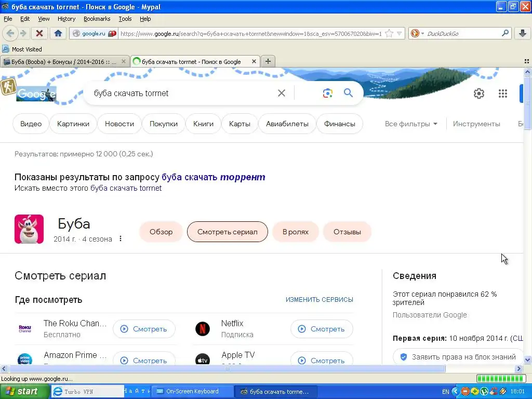Select the Отзывы chip

point(347,232)
